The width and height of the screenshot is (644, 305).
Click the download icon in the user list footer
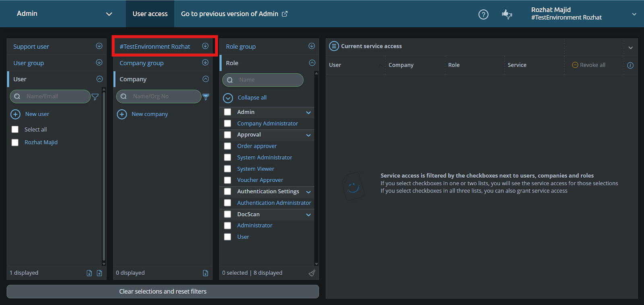coord(89,273)
